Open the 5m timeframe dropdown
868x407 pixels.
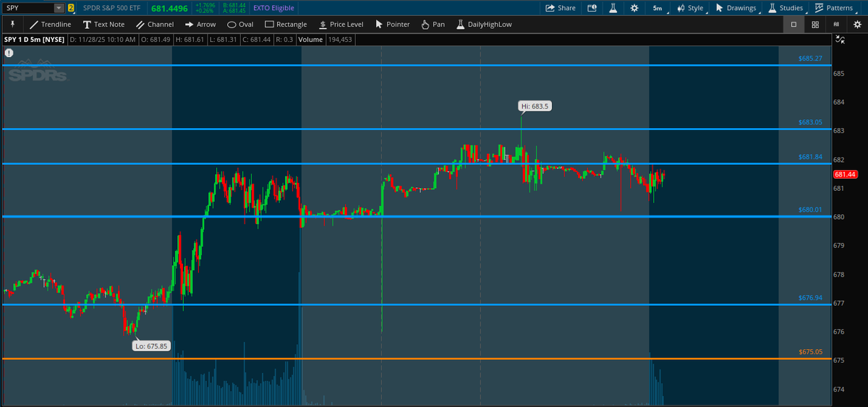coord(658,8)
